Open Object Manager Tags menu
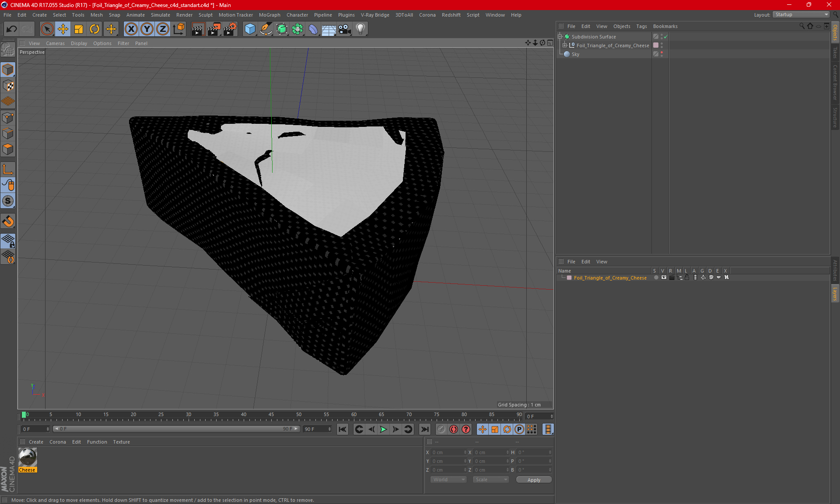This screenshot has width=840, height=504. point(641,26)
